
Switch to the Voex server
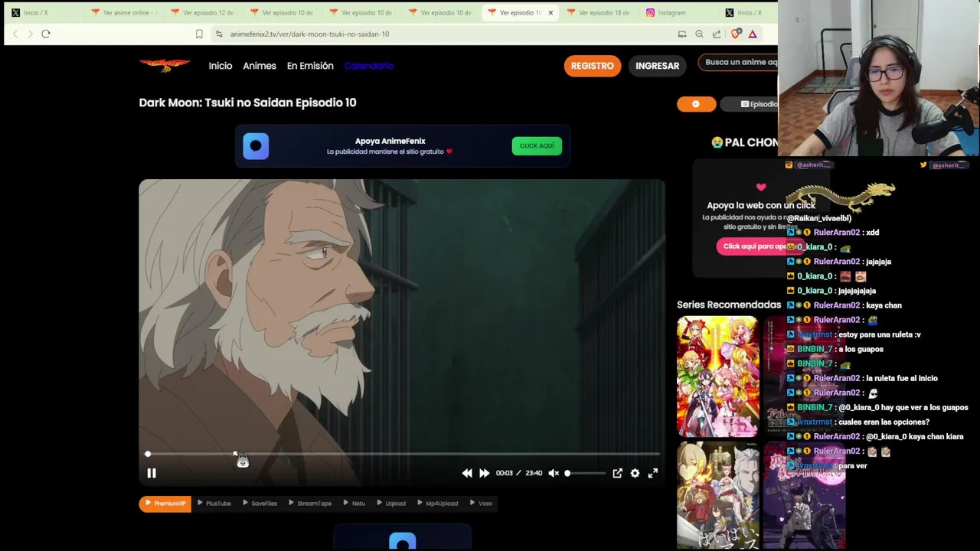tap(481, 504)
